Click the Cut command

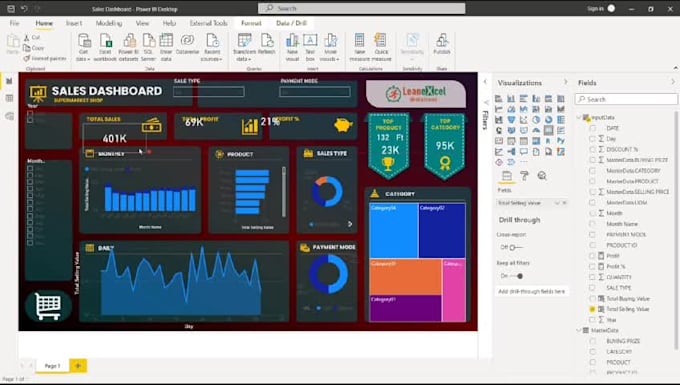coord(32,38)
